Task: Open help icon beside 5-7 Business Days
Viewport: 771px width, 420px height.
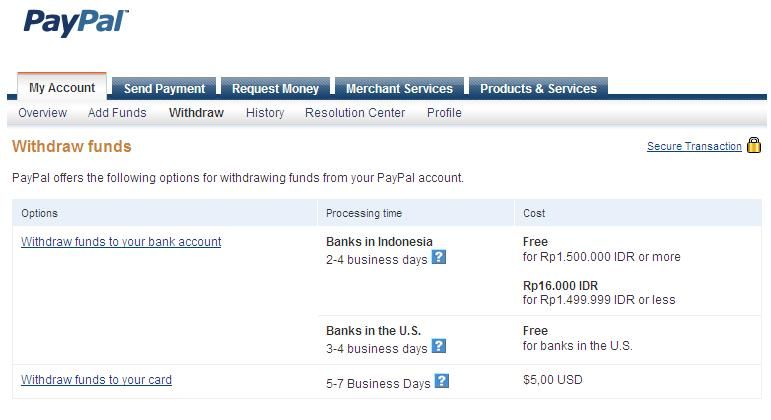Action: pos(442,381)
